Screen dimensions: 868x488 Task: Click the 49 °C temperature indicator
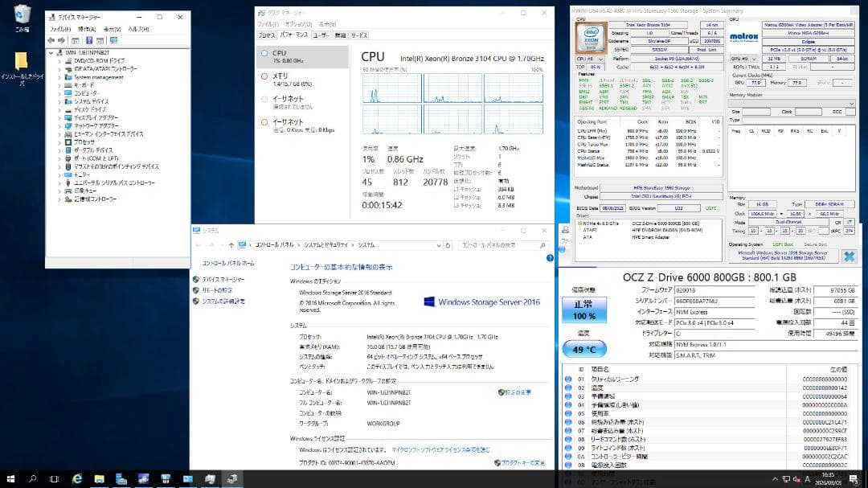coord(584,349)
